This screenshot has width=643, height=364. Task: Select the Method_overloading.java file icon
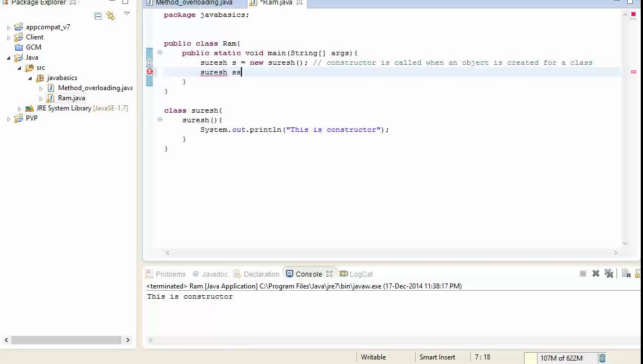50,88
